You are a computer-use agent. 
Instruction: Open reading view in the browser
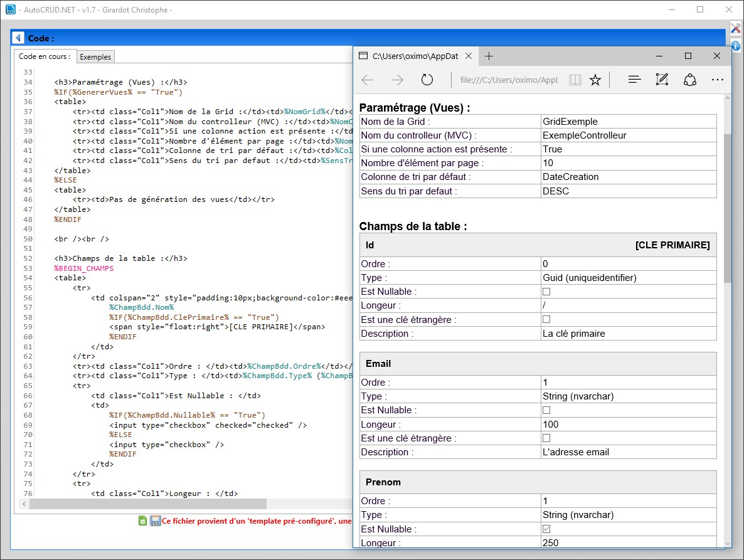coord(575,80)
